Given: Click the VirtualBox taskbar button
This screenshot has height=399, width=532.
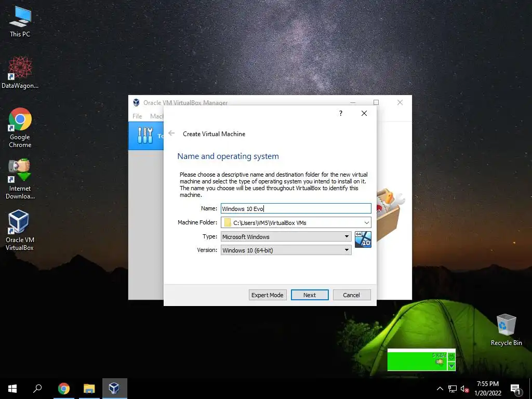Looking at the screenshot, I should pos(115,389).
